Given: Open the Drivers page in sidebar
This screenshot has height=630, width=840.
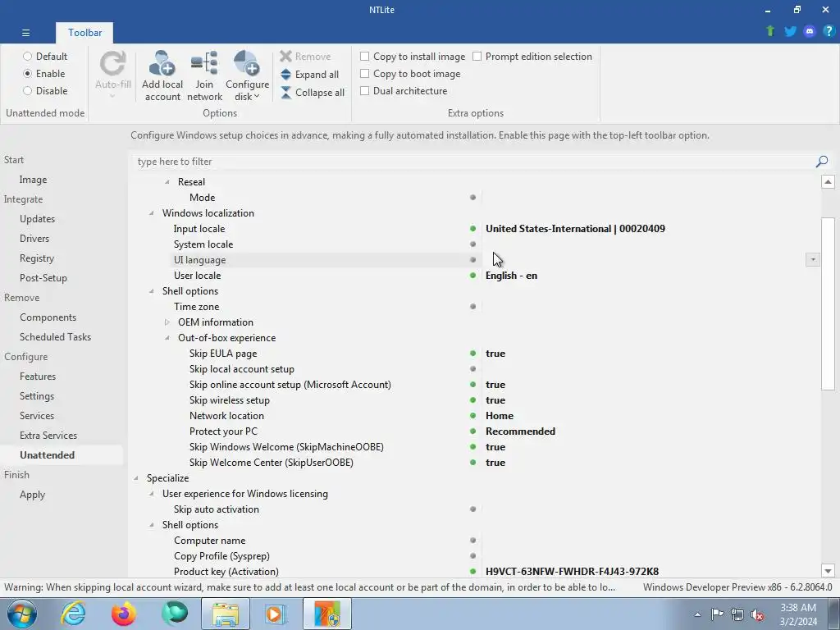Looking at the screenshot, I should tap(34, 239).
